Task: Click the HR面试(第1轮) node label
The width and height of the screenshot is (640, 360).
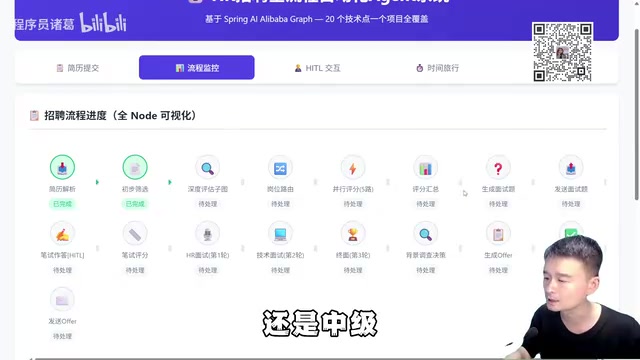Action: tap(208, 255)
